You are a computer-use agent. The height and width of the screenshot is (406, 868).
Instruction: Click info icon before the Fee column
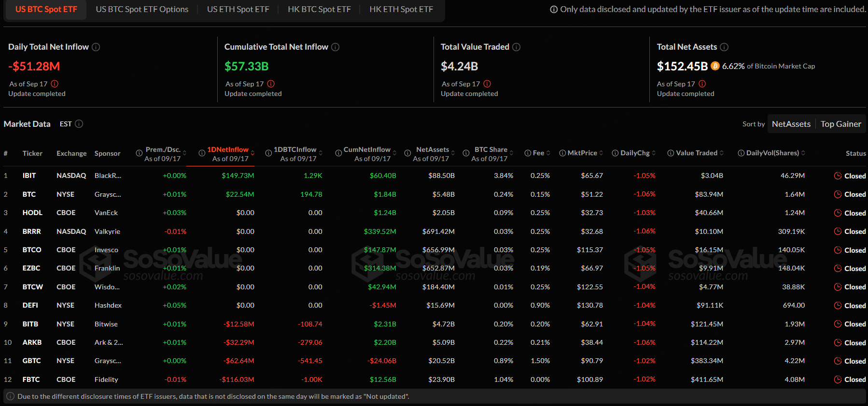point(528,153)
